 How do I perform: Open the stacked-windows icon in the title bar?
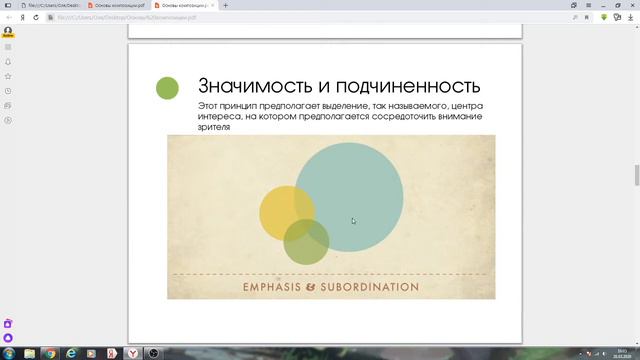click(x=574, y=5)
